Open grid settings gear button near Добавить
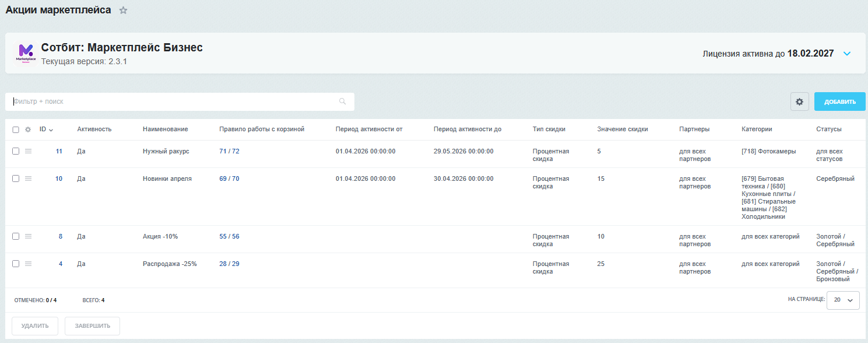The width and height of the screenshot is (868, 343). point(799,101)
